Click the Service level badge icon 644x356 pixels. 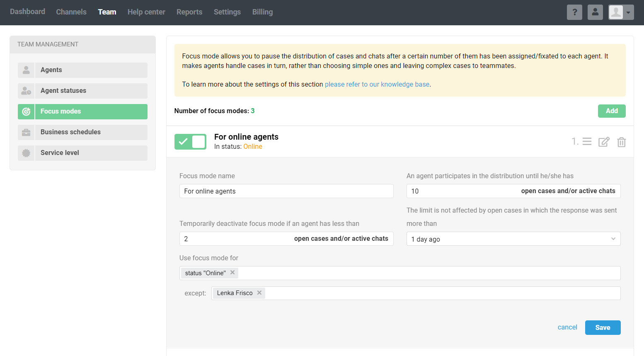point(26,153)
